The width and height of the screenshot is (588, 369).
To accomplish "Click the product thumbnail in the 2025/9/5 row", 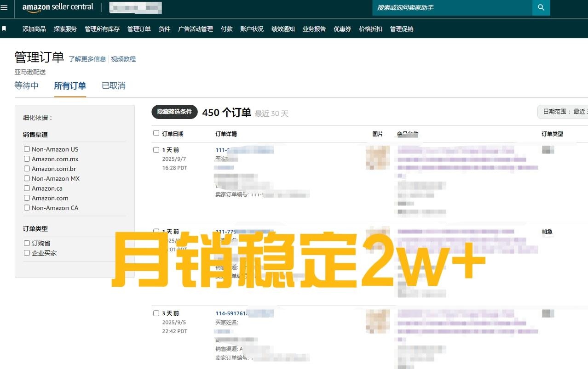I will pos(378,321).
